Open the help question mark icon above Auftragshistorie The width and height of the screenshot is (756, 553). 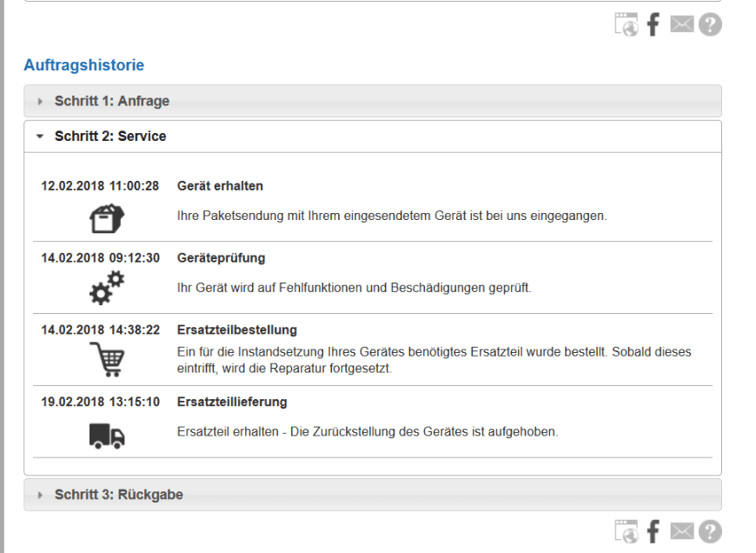710,25
